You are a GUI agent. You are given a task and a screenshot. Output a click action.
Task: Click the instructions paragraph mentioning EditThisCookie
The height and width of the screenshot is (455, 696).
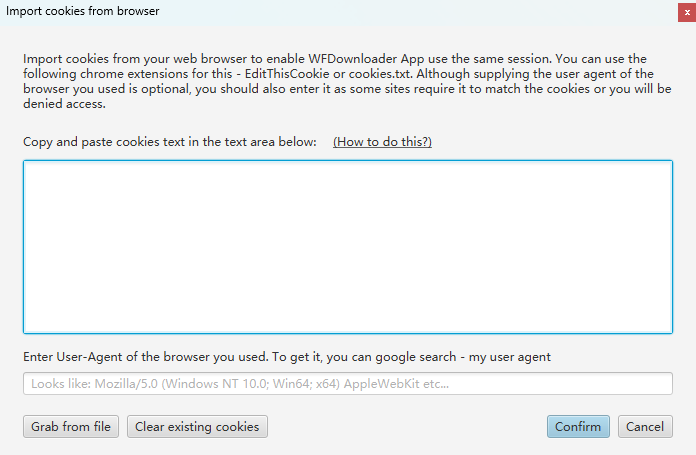[347, 81]
